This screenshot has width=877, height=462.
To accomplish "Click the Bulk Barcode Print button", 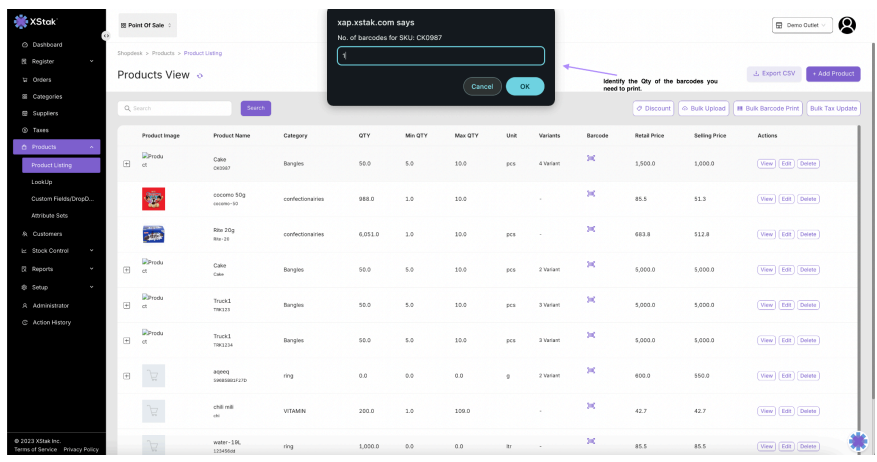I will [x=767, y=108].
